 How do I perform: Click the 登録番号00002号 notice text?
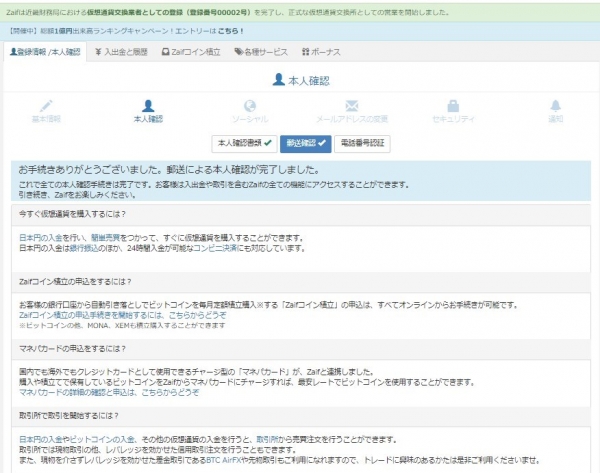(218, 13)
